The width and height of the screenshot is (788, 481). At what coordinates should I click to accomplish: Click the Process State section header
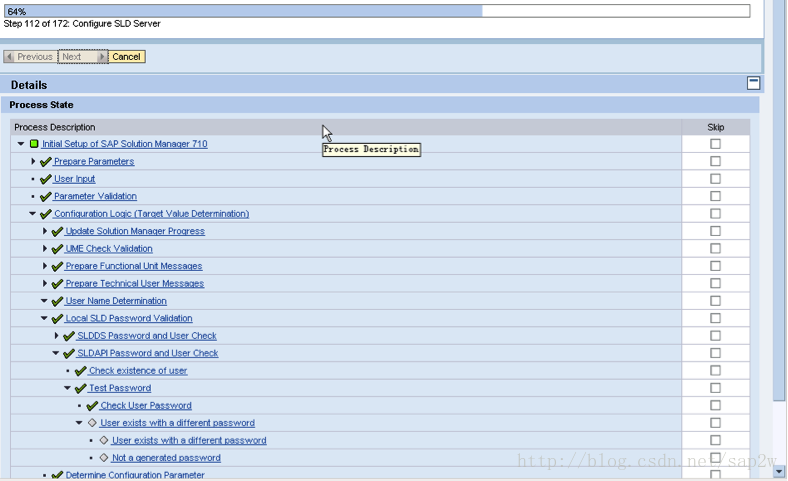point(380,105)
